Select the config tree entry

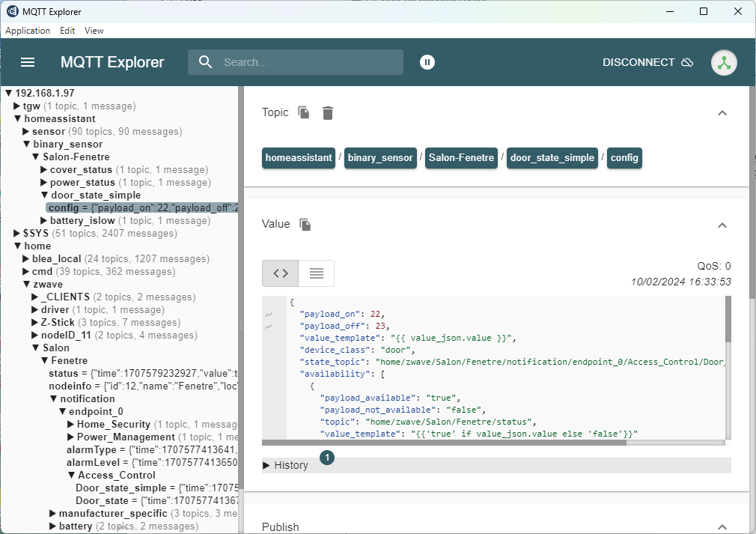pos(142,208)
